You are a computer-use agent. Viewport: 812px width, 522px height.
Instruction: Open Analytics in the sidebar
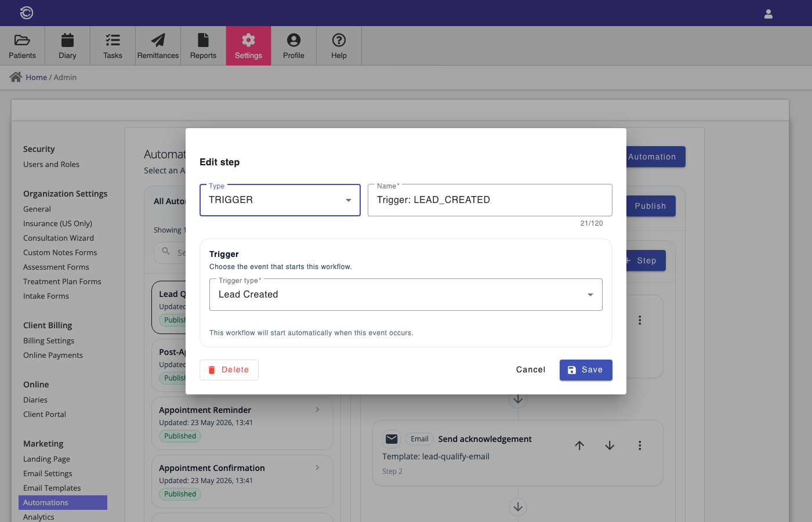(x=39, y=517)
